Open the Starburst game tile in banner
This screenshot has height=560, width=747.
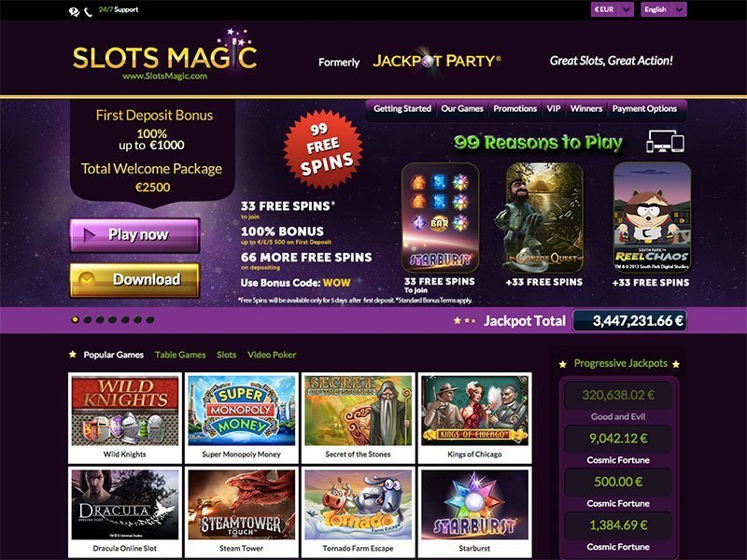[440, 217]
